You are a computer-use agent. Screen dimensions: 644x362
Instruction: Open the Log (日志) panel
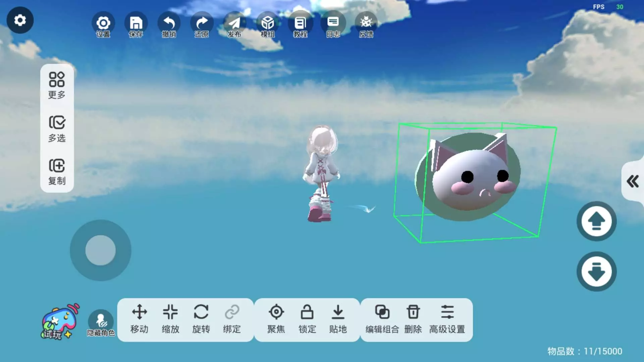click(333, 26)
